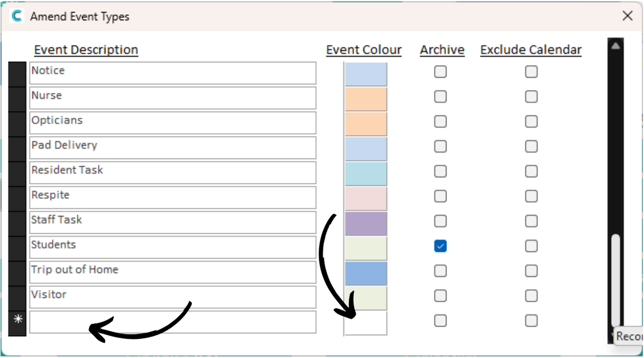644x358 pixels.
Task: Click the empty new-row colour box
Action: pos(366,323)
